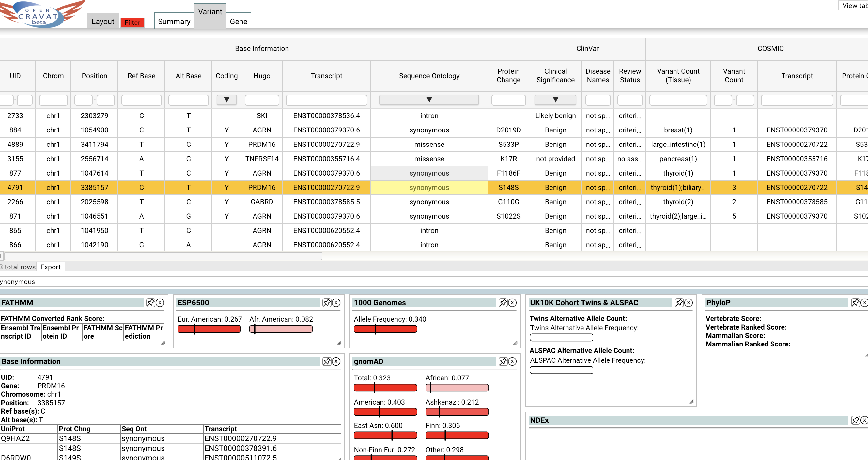Image resolution: width=868 pixels, height=460 pixels.
Task: Click the horizontal table scrollbar
Action: click(163, 256)
